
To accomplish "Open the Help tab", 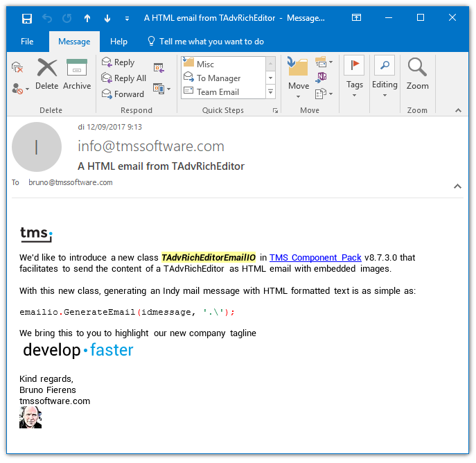I will [118, 42].
